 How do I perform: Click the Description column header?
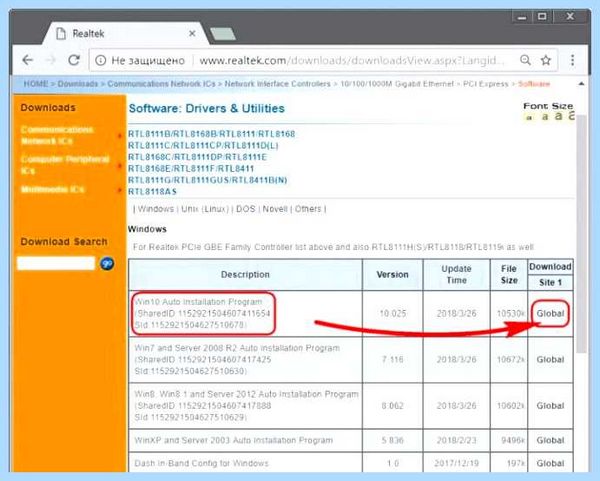[245, 274]
